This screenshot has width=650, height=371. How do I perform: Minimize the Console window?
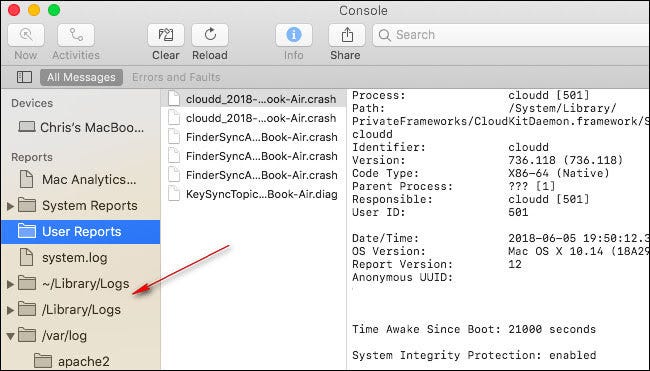(34, 10)
